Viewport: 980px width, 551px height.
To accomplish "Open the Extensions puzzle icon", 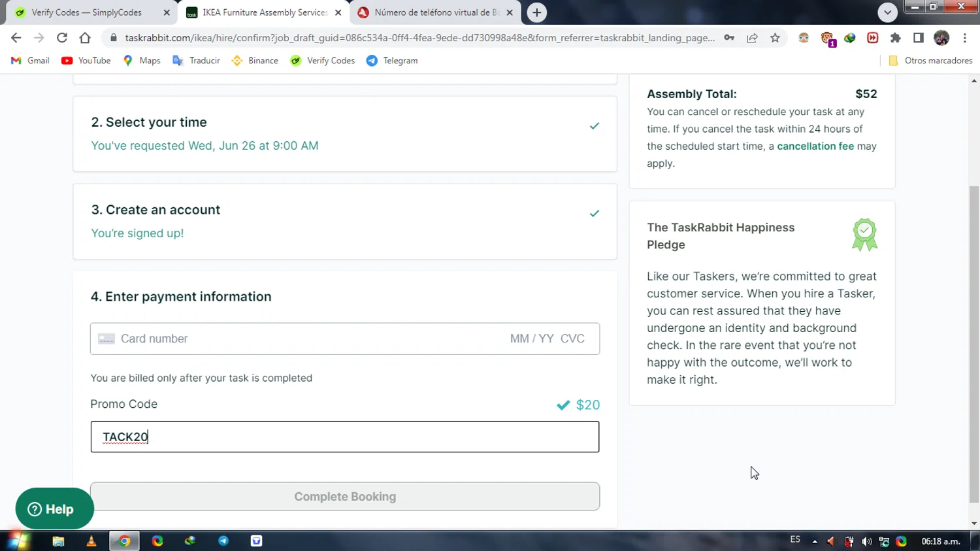I will click(895, 38).
